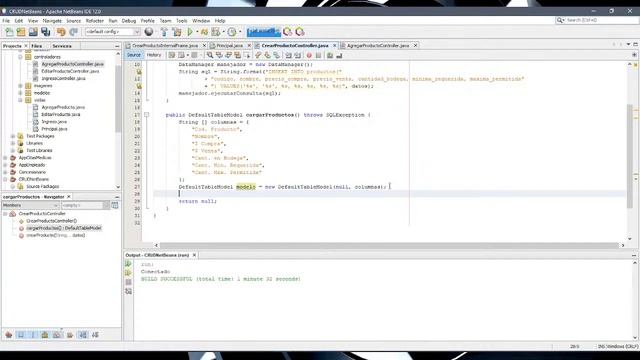The width and height of the screenshot is (640, 360).
Task: Click the Open Project toolbar icon
Action: pos(33,32)
